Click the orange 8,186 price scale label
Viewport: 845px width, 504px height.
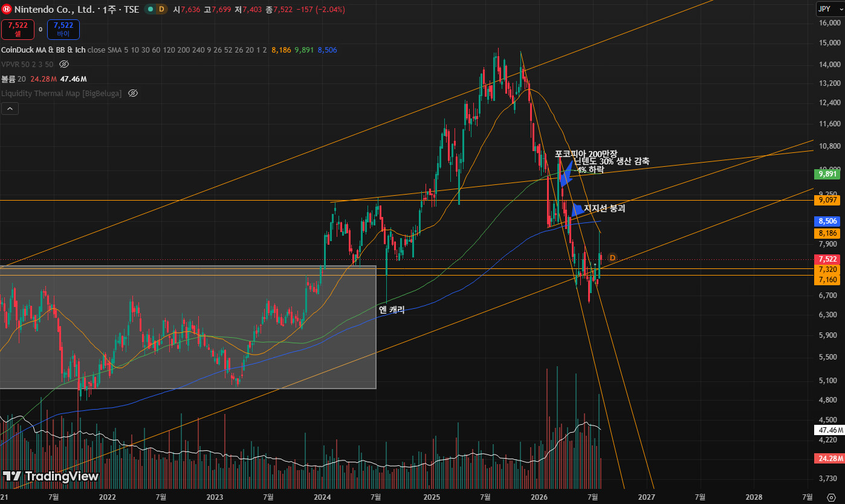tap(827, 233)
